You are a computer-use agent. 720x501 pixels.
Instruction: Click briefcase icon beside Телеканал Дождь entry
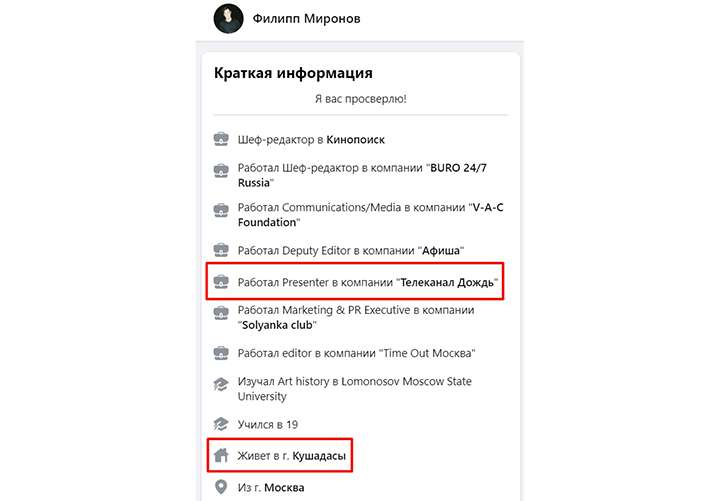[x=221, y=281]
